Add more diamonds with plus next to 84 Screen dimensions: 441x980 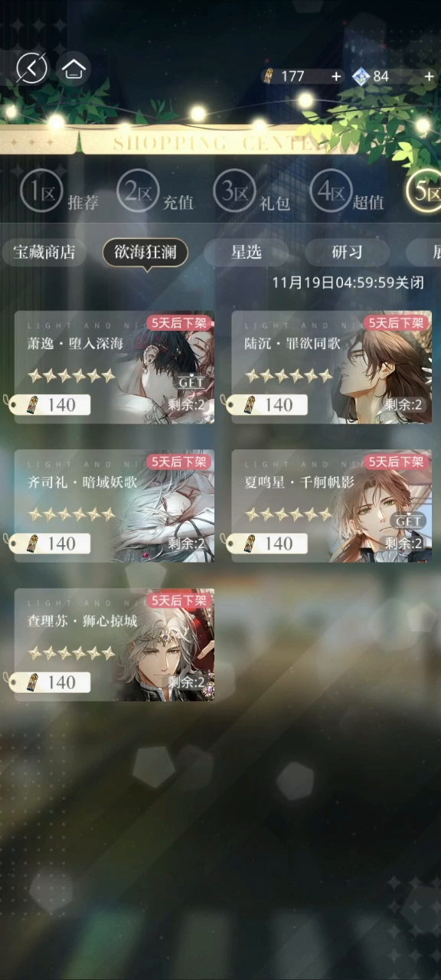(429, 77)
